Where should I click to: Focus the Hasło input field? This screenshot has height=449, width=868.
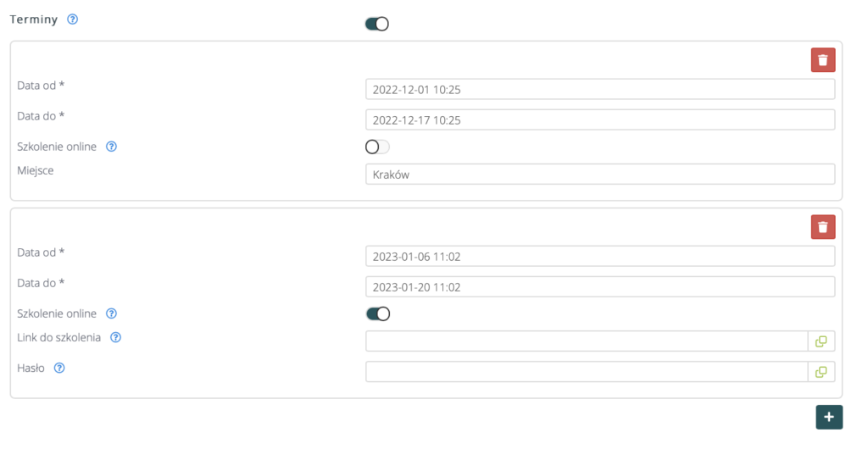(x=586, y=372)
